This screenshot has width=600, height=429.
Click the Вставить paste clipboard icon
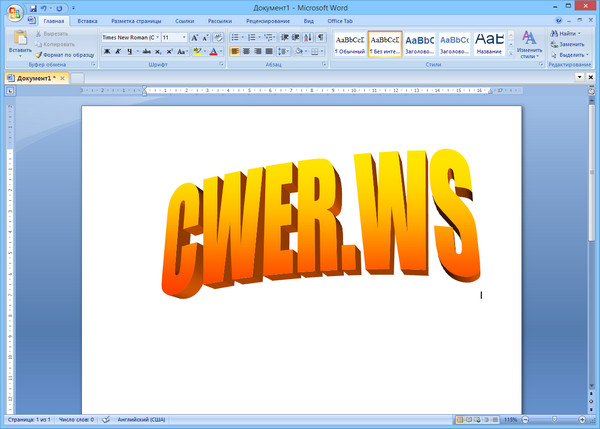point(20,39)
